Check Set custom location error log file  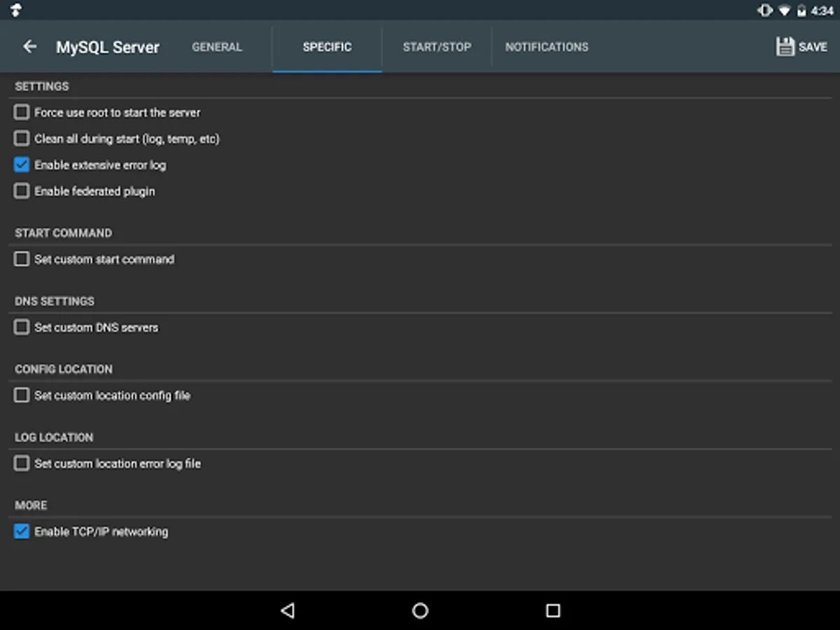22,463
